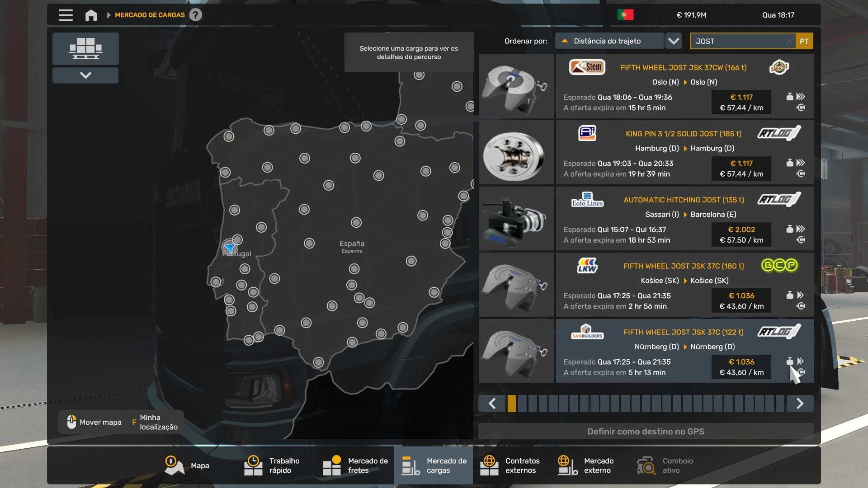Open the help question mark icon
Image resolution: width=868 pixels, height=488 pixels.
(195, 15)
